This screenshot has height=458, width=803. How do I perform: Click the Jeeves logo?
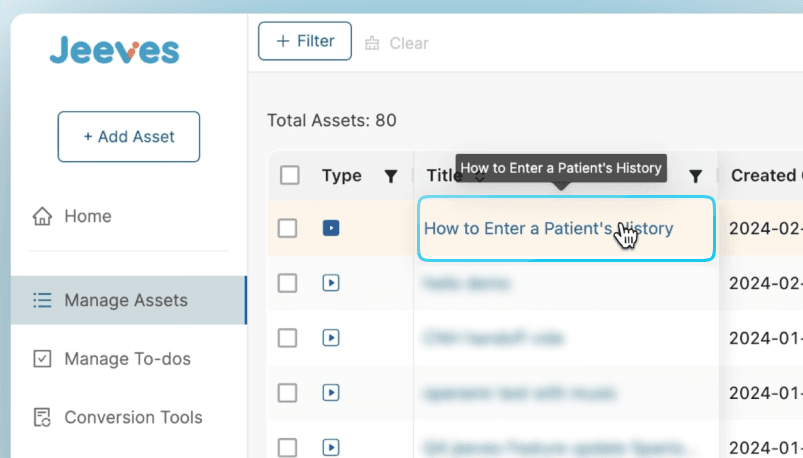pos(114,50)
